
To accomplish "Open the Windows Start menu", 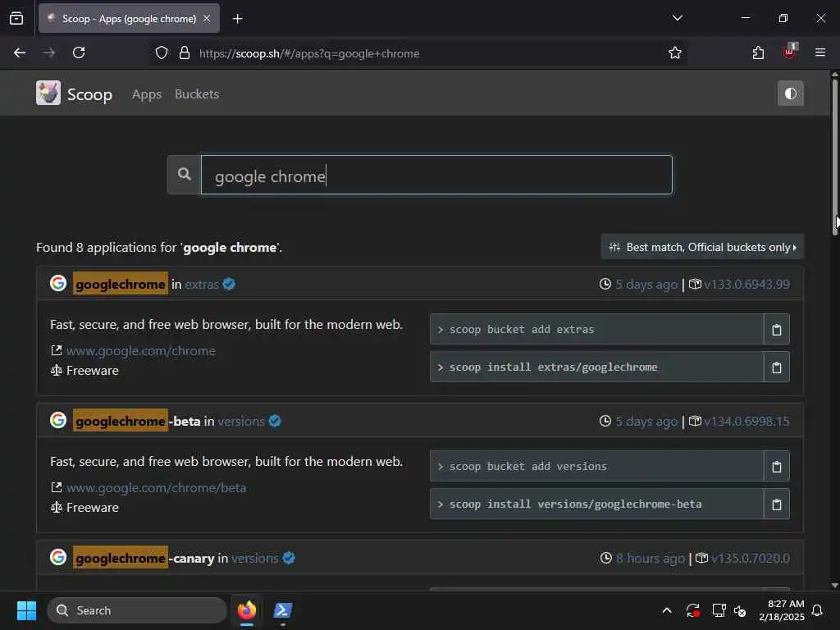I will click(26, 610).
